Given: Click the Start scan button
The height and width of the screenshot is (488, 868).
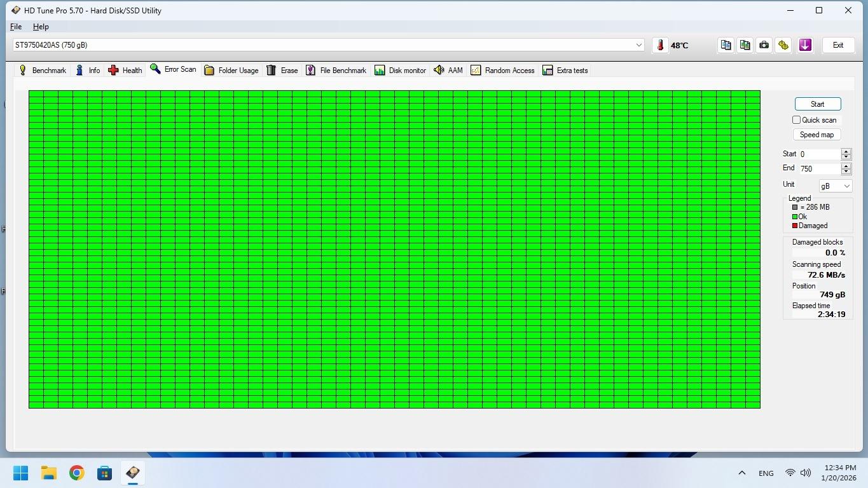Looking at the screenshot, I should tap(817, 104).
